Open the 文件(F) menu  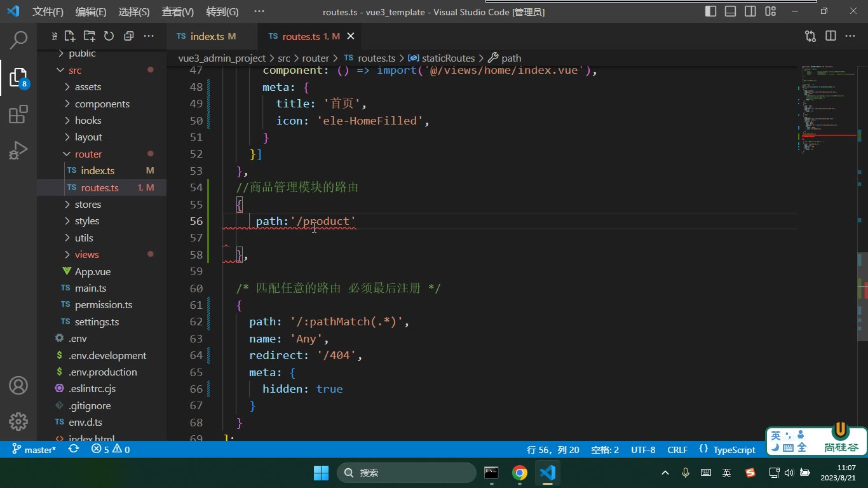[x=48, y=11]
